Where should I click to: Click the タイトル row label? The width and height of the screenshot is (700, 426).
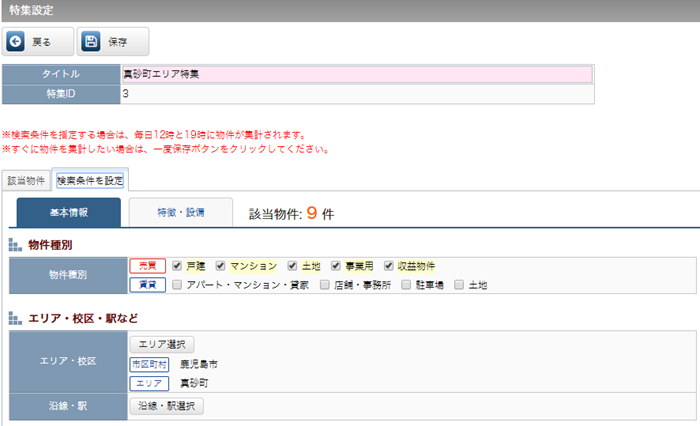pos(61,74)
